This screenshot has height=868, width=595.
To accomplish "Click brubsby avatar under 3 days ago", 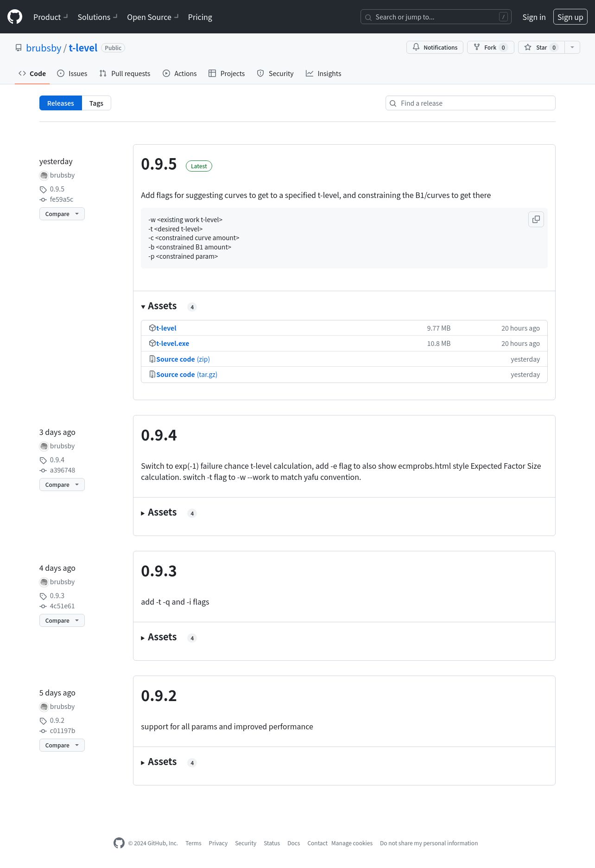I will pyautogui.click(x=44, y=446).
